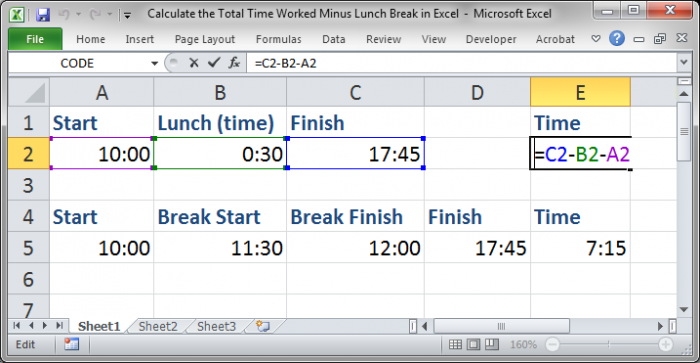Select cell C5 containing 12:00

pyautogui.click(x=355, y=247)
